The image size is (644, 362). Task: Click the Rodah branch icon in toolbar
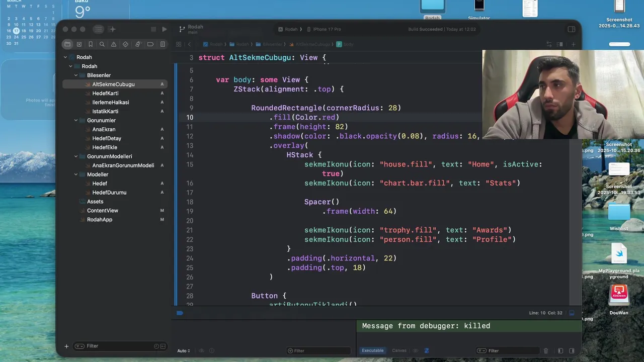(x=182, y=29)
